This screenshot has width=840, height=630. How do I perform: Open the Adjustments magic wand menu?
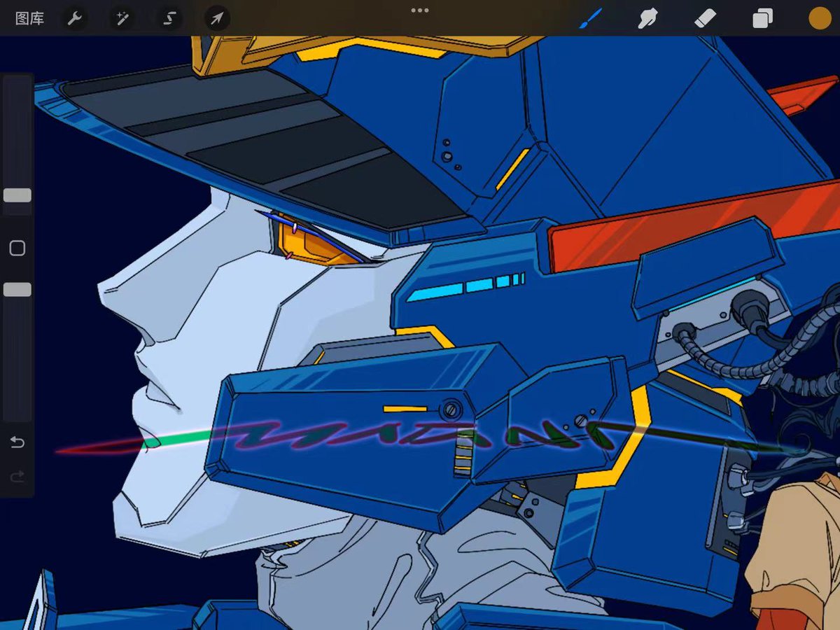tap(122, 19)
